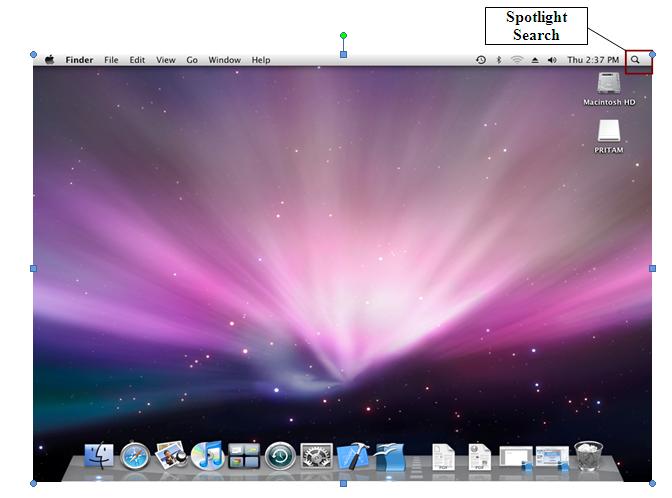
Task: Click the clock showing Thu 2:37 PM
Action: tap(593, 60)
